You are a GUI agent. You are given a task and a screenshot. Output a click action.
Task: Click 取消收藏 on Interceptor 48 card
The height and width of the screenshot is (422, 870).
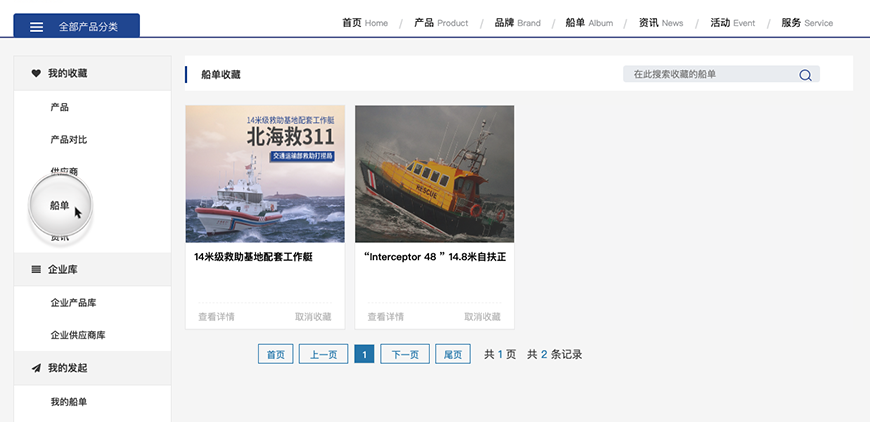482,317
